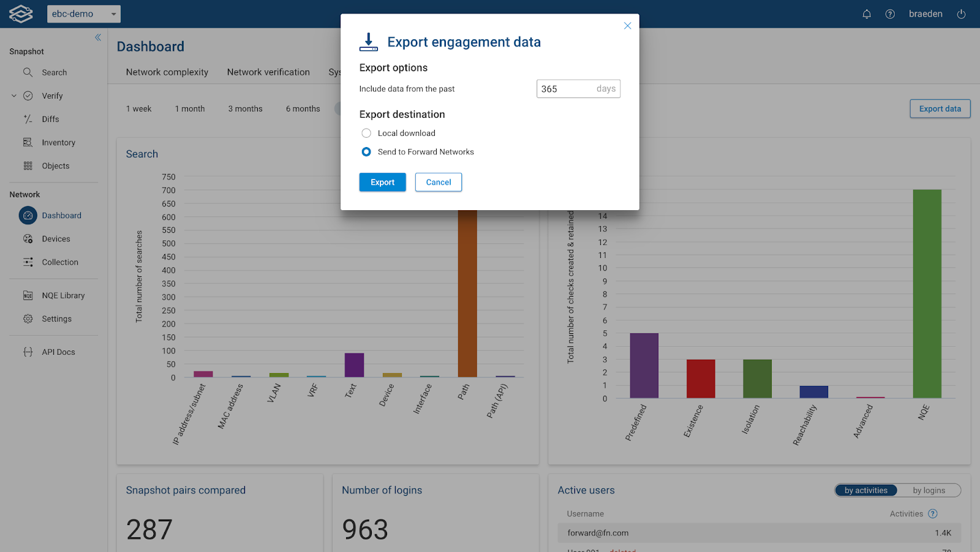The image size is (980, 552).
Task: Open the notifications bell
Action: (x=867, y=13)
